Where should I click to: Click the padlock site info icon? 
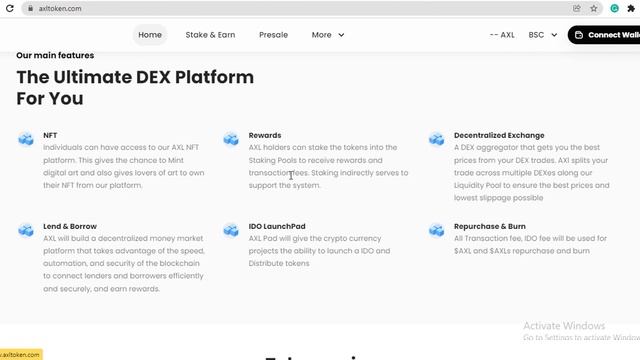tap(30, 8)
